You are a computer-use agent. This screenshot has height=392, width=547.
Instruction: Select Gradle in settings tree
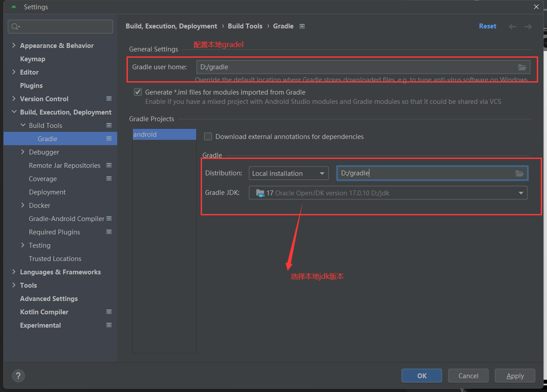(x=60, y=139)
